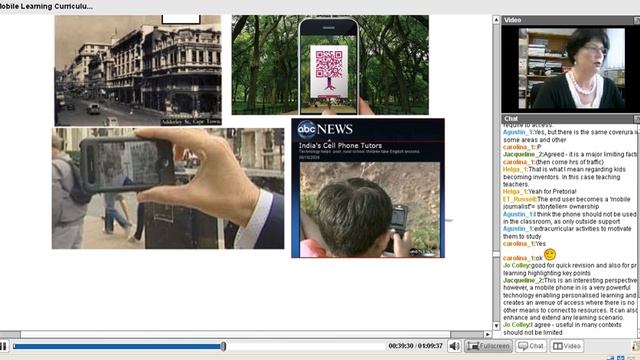Toggle the Video panel button

click(x=567, y=346)
